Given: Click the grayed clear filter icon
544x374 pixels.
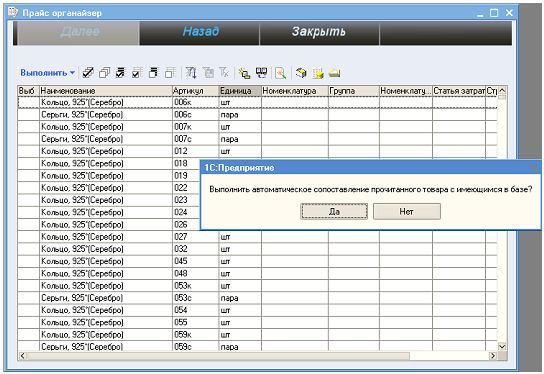Looking at the screenshot, I should click(x=224, y=73).
